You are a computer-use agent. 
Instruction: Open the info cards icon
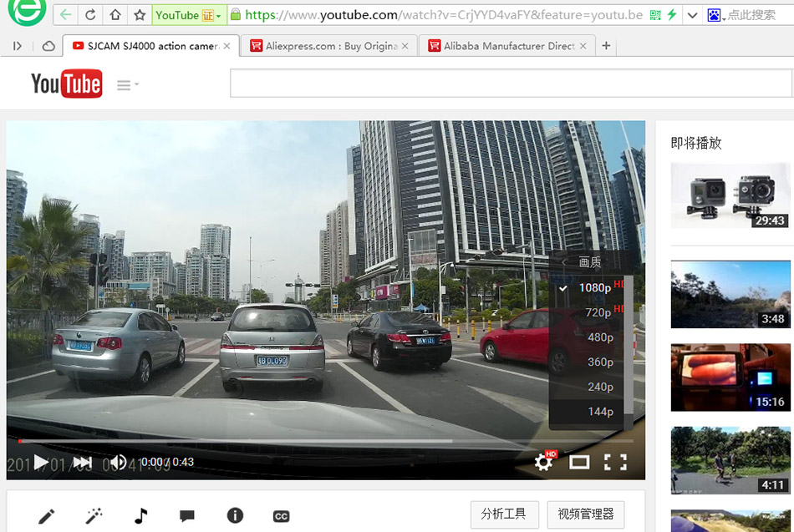point(235,516)
